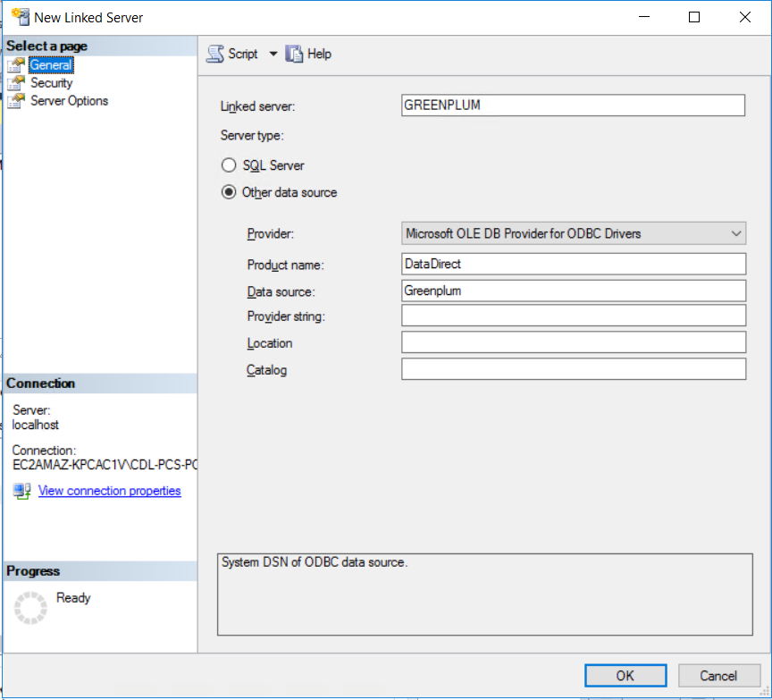Click the Linked server field containing GREENPLUM

pos(573,105)
